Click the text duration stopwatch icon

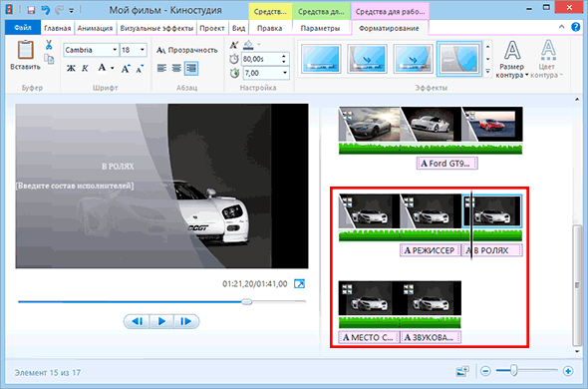(234, 73)
